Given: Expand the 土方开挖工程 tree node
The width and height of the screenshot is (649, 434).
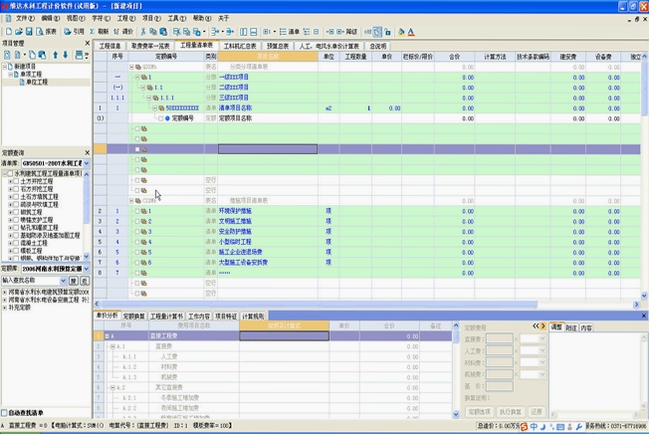Looking at the screenshot, I should point(10,181).
